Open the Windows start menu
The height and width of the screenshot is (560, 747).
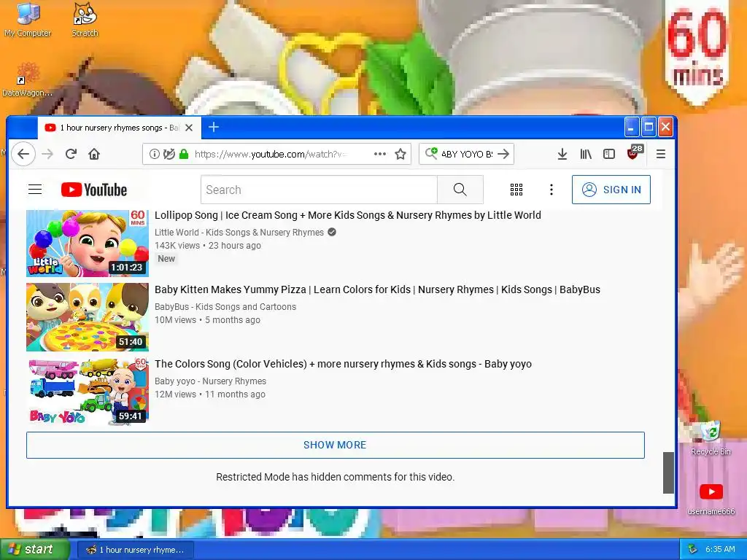(35, 549)
